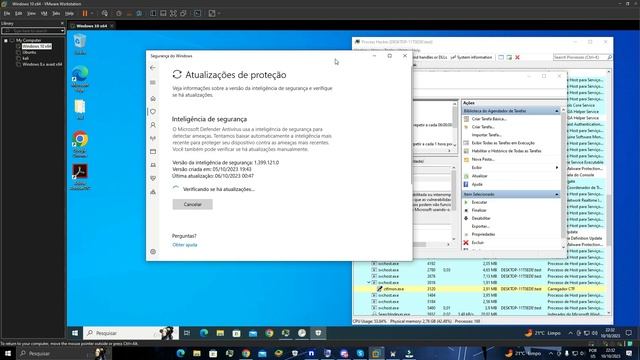Open Chrome on guest taskbar
The width and height of the screenshot is (640, 360).
[x=269, y=333]
